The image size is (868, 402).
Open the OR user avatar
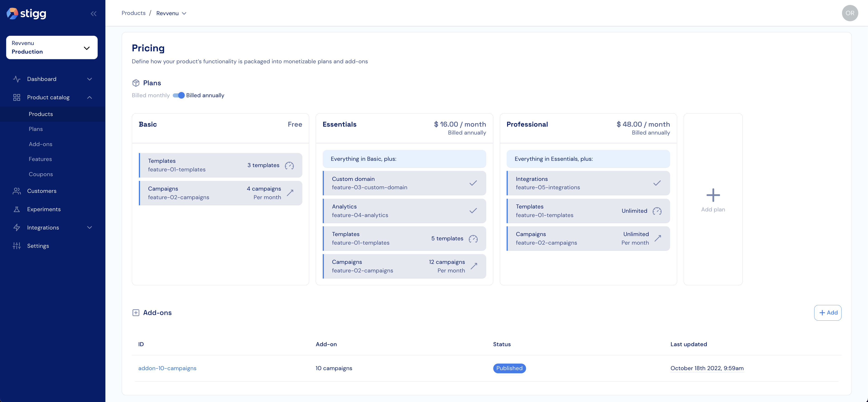click(849, 13)
